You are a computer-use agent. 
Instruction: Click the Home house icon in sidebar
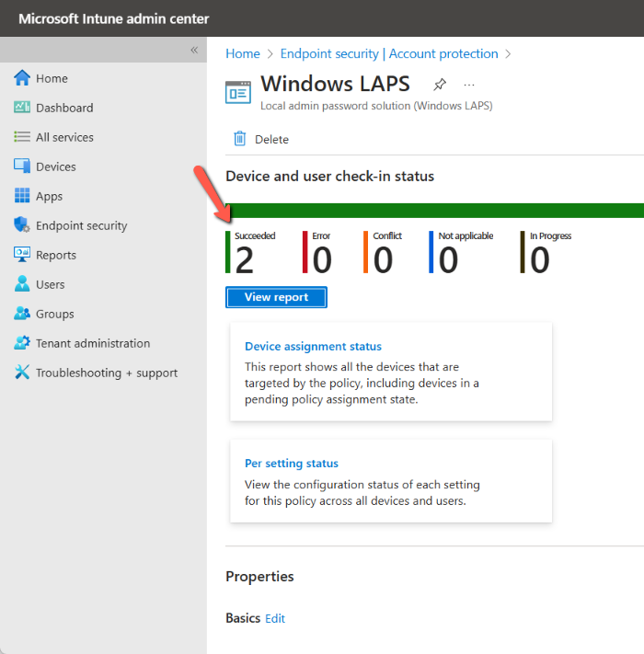coord(22,78)
